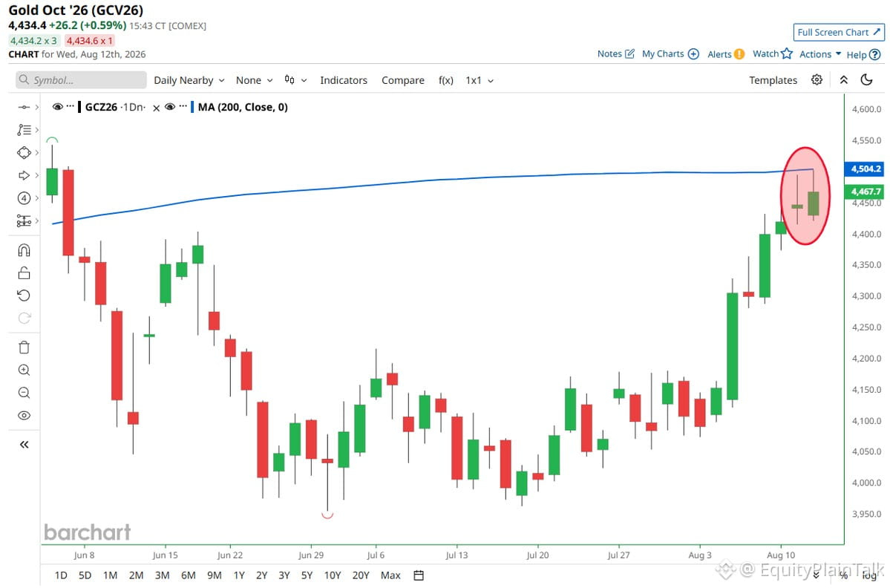Select the 5Y time range
This screenshot has width=890, height=588.
click(x=307, y=575)
